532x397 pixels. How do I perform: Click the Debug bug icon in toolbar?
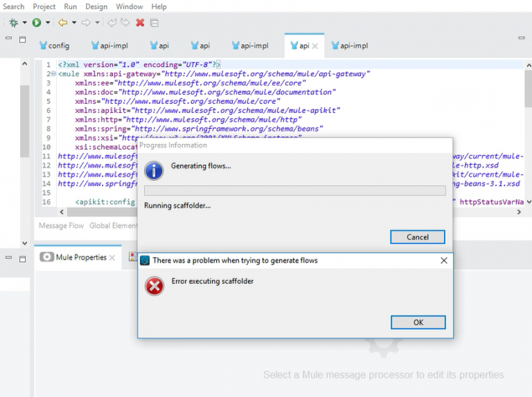click(x=13, y=22)
